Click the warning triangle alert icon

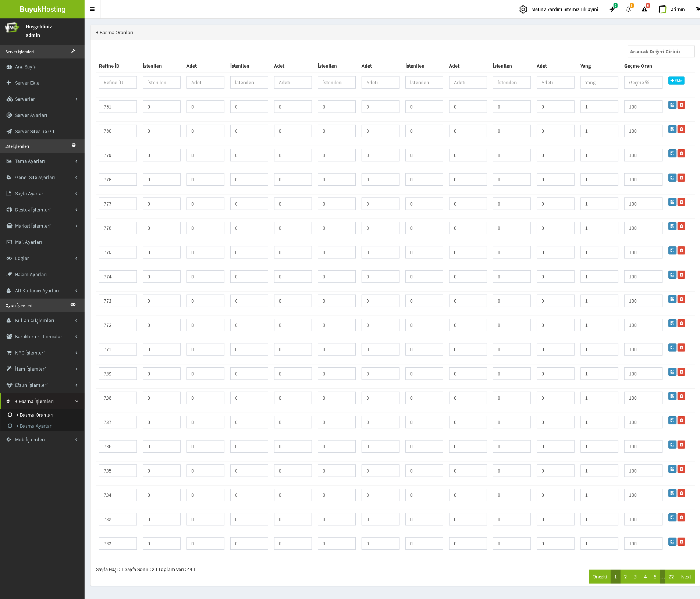click(644, 9)
